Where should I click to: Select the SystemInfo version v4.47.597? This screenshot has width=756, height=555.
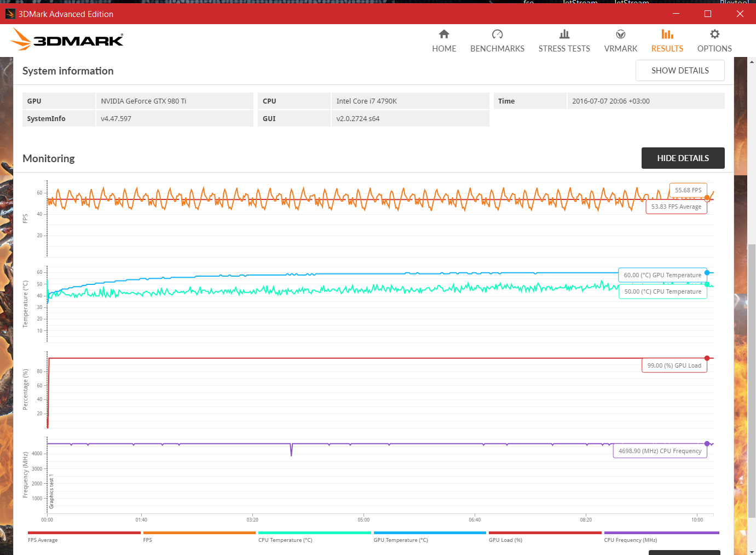(x=116, y=119)
